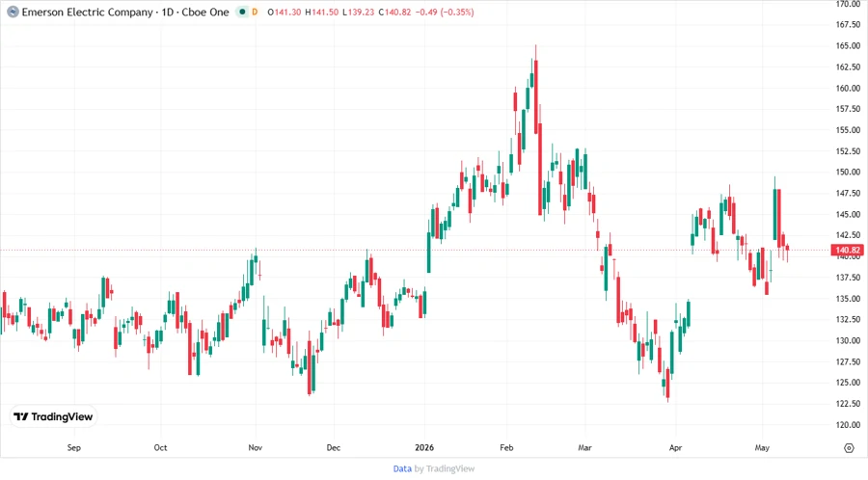
Task: Open the TradingView logo button
Action: coord(53,417)
